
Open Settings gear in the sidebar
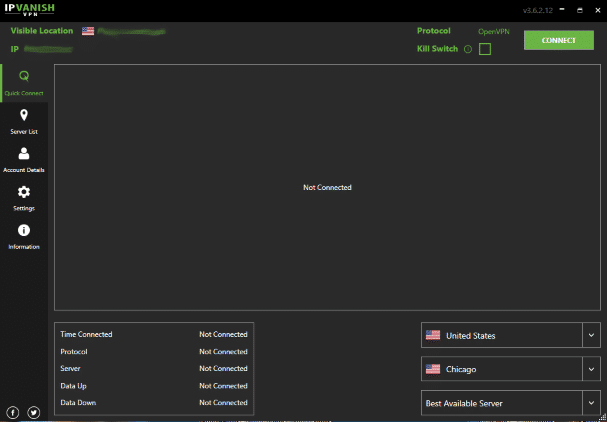pos(24,198)
